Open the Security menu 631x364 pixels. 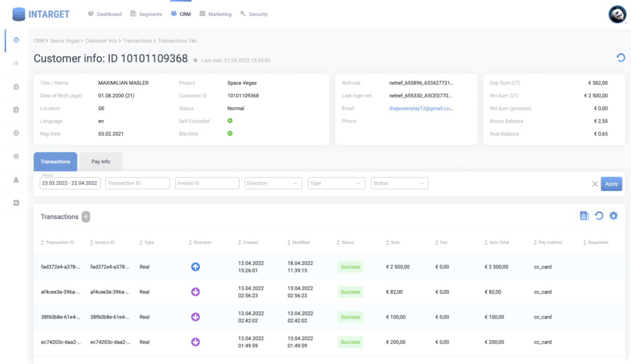254,14
